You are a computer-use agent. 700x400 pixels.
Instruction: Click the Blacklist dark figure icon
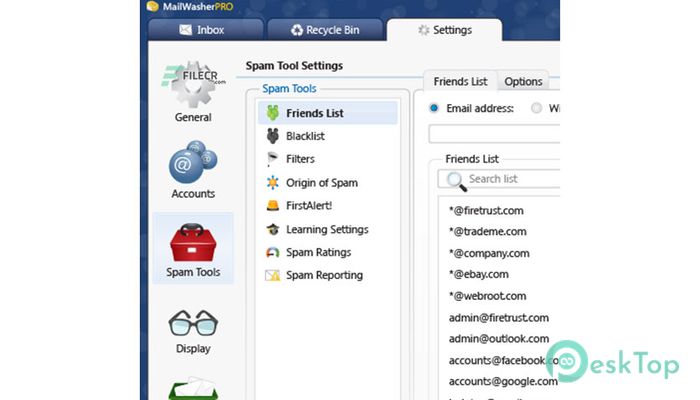[x=273, y=136]
